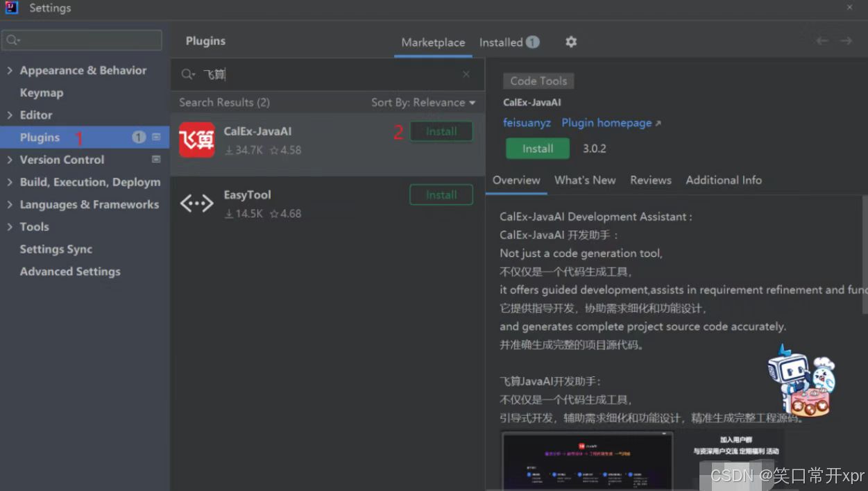Select Plugins in the settings tree
Viewport: 868px width, 491px height.
coord(85,137)
